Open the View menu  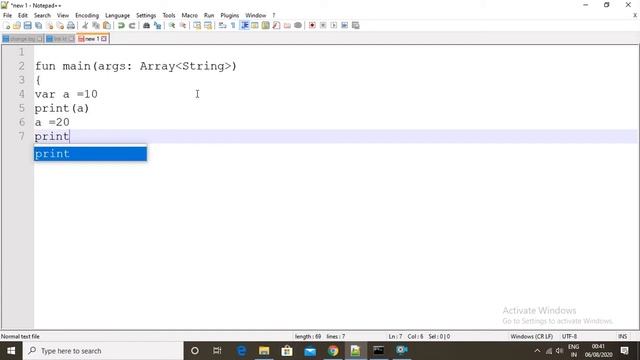pos(63,15)
